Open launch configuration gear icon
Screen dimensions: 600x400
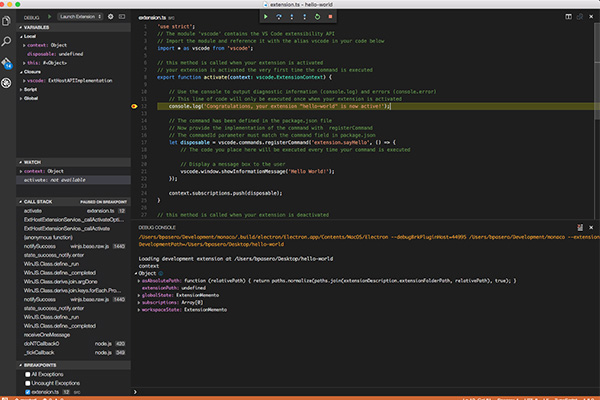tap(109, 18)
